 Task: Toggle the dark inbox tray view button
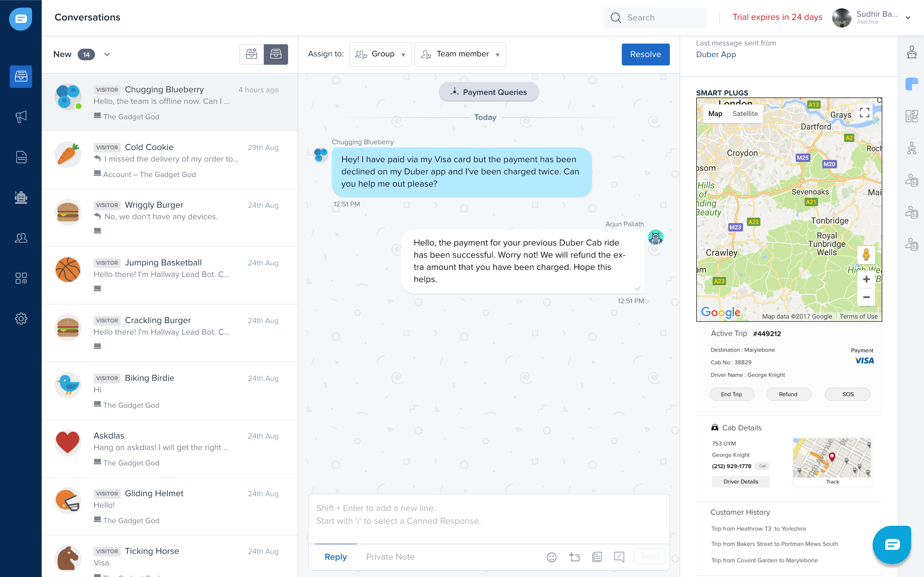pyautogui.click(x=276, y=54)
